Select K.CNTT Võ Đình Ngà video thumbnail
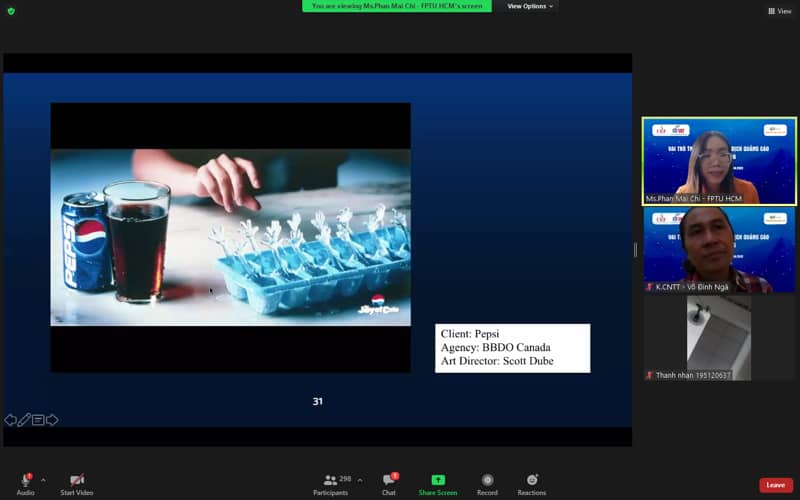The width and height of the screenshot is (800, 500). 719,250
